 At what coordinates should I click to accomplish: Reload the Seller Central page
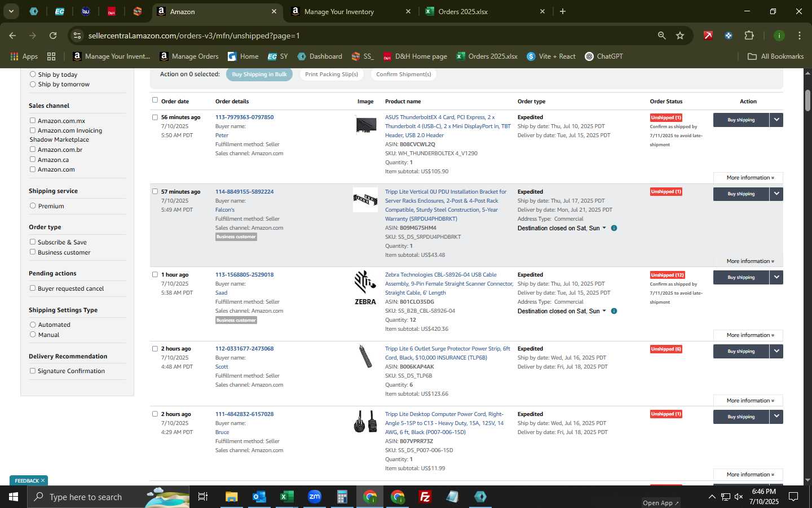(x=53, y=36)
